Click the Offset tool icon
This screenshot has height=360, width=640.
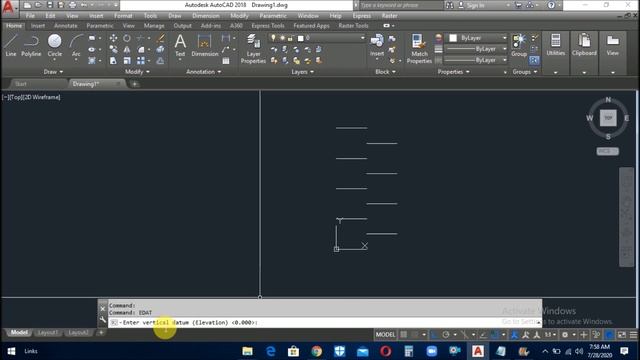pos(161,61)
